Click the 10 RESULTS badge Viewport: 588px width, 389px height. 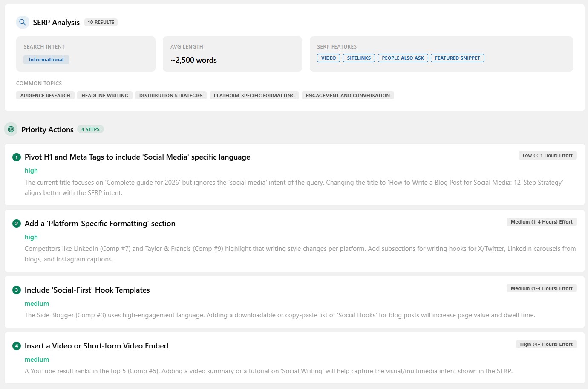pos(101,22)
